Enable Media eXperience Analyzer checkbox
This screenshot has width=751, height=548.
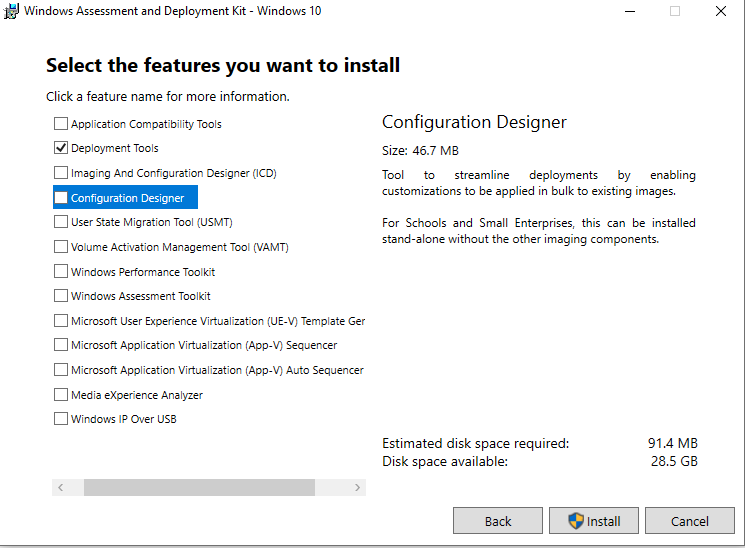(x=61, y=395)
